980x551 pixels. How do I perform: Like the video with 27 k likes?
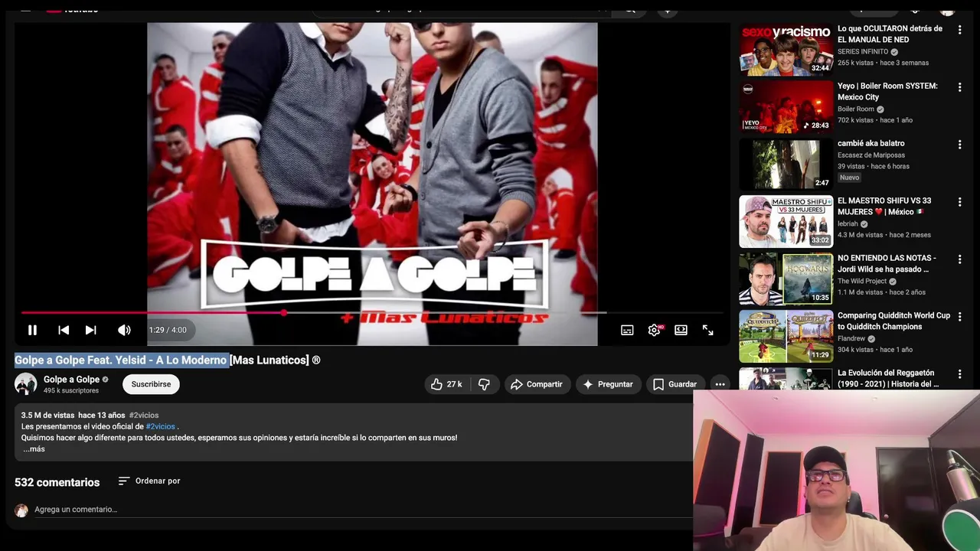[x=447, y=384]
